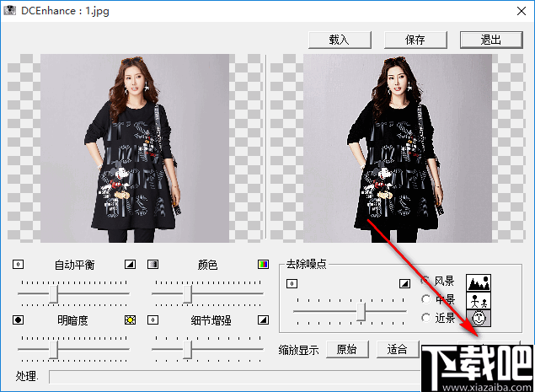Click the 明暗度 bright sun icon
535x392 pixels.
point(130,320)
